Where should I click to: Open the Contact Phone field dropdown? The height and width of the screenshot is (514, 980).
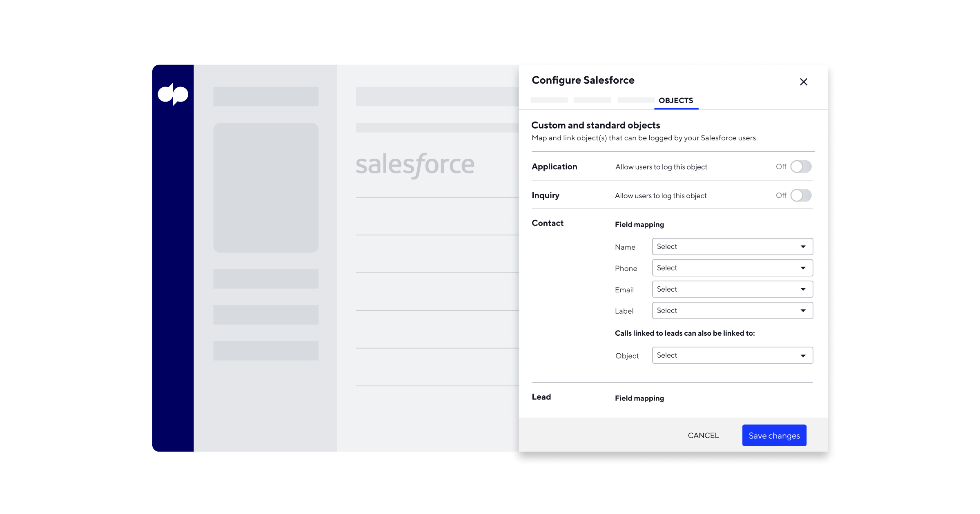(732, 268)
